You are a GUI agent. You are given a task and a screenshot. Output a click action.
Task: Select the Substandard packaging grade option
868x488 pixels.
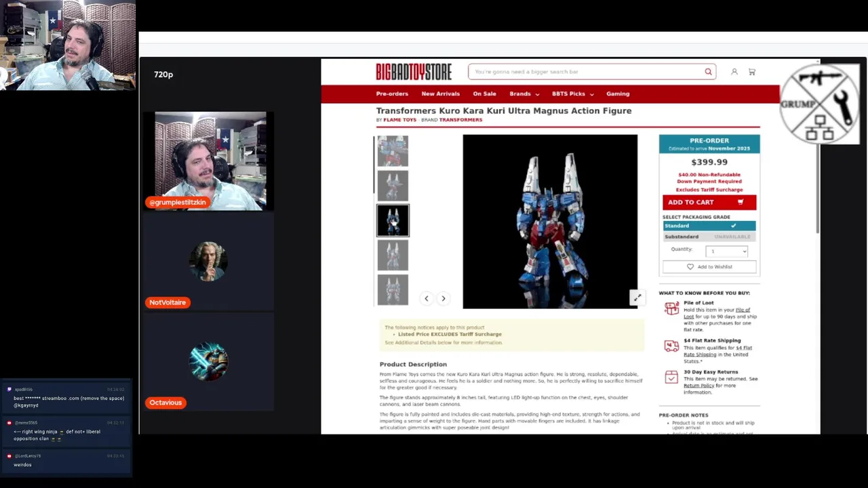coord(709,237)
